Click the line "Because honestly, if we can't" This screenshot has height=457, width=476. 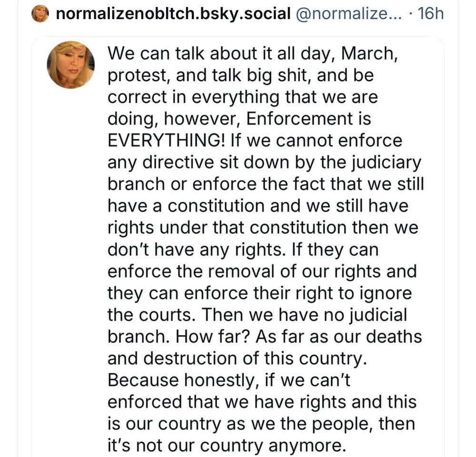(x=229, y=380)
